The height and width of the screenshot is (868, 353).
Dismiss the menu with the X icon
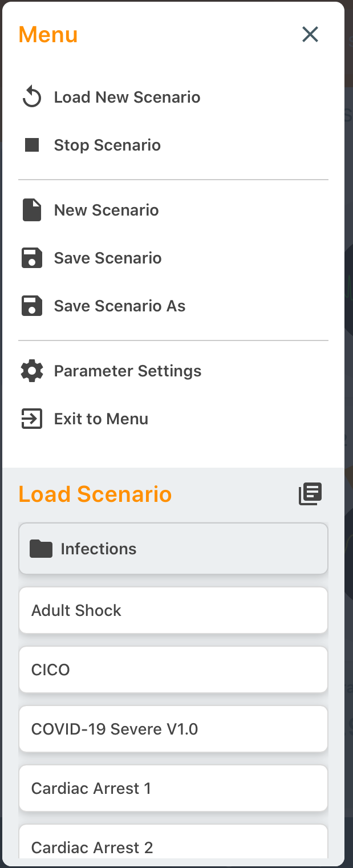(x=310, y=34)
